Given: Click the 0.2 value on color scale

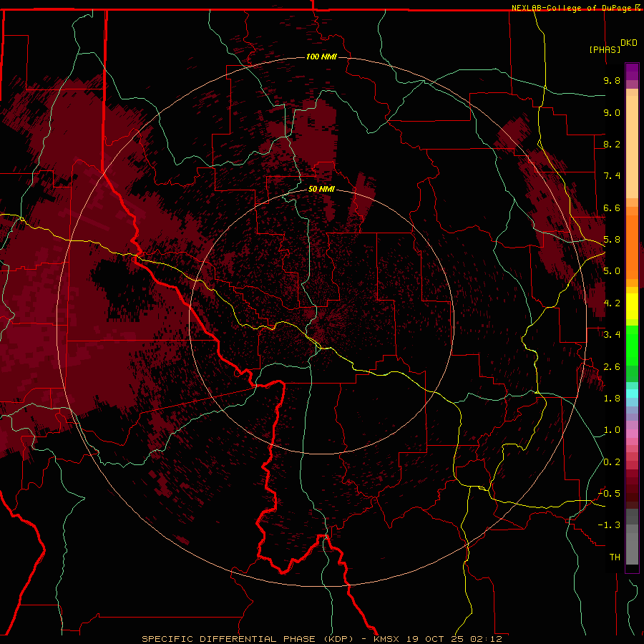Looking at the screenshot, I should tap(612, 462).
